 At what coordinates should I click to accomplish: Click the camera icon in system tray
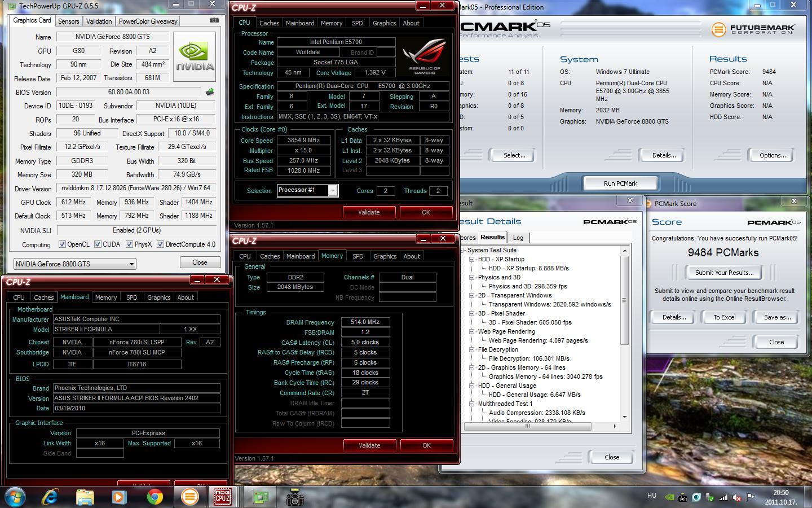pyautogui.click(x=683, y=497)
